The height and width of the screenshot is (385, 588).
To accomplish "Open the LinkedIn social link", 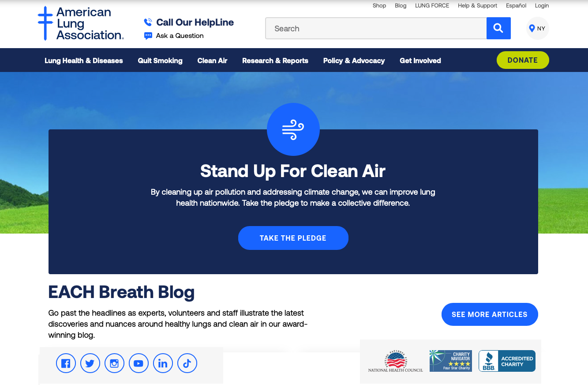I will pyautogui.click(x=163, y=363).
